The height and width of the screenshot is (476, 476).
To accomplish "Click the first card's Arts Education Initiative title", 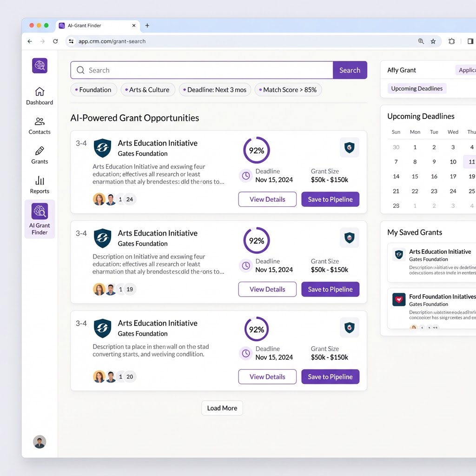I will coord(158,143).
